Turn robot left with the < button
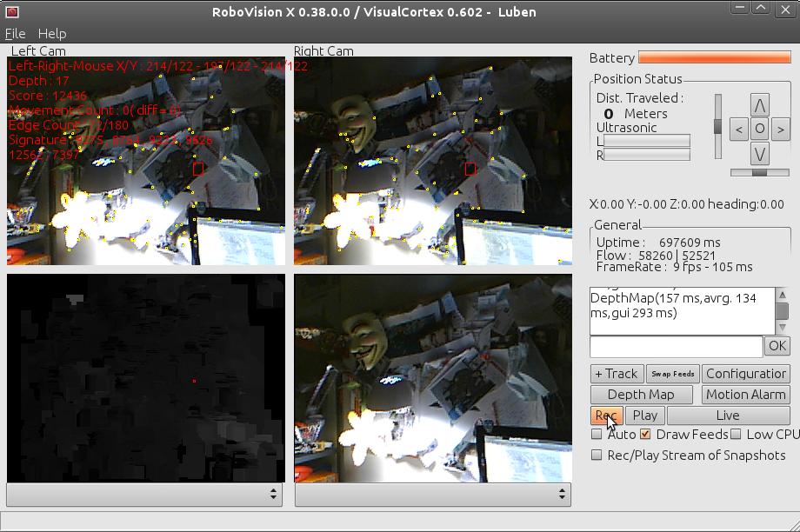 coord(739,130)
